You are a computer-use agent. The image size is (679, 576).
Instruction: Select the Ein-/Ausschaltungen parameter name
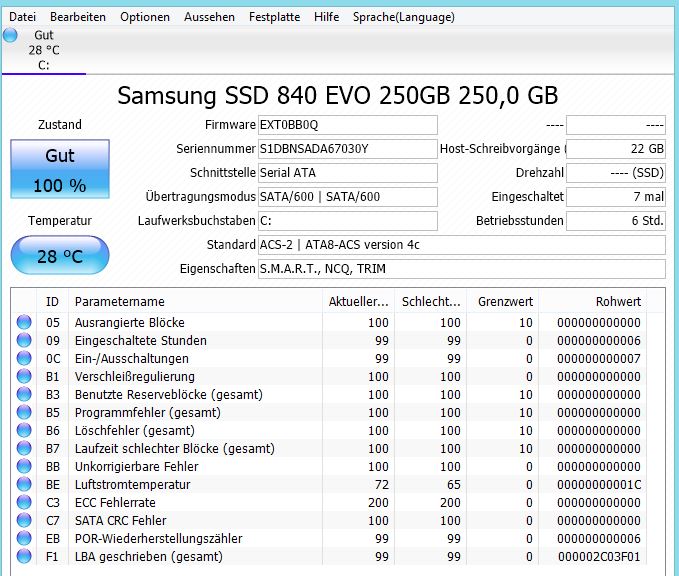tap(132, 359)
